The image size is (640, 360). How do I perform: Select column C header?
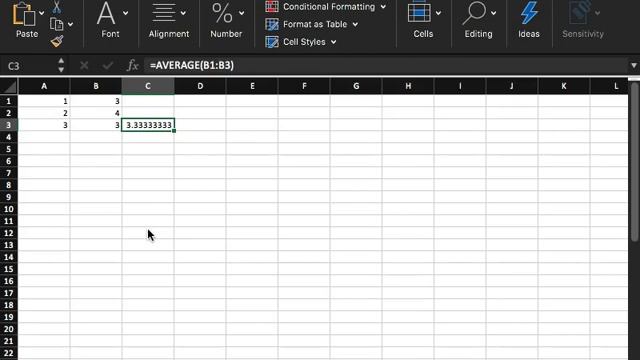coord(148,86)
